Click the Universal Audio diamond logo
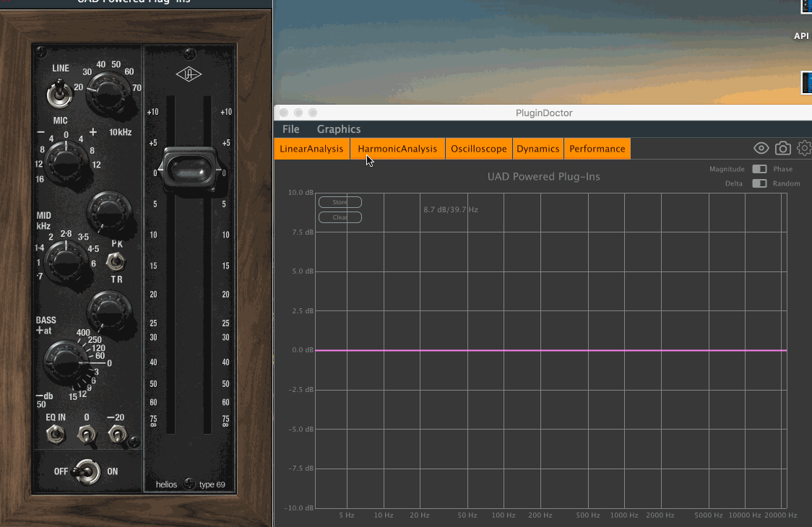 click(189, 74)
